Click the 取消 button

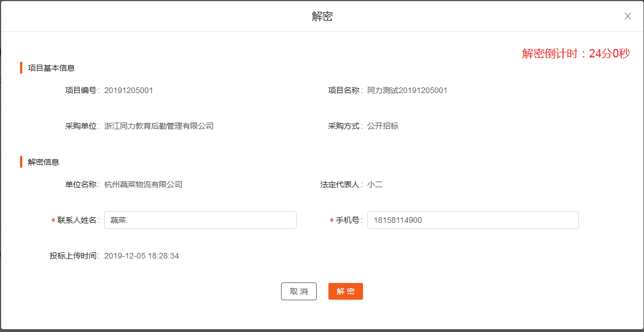[x=299, y=291]
